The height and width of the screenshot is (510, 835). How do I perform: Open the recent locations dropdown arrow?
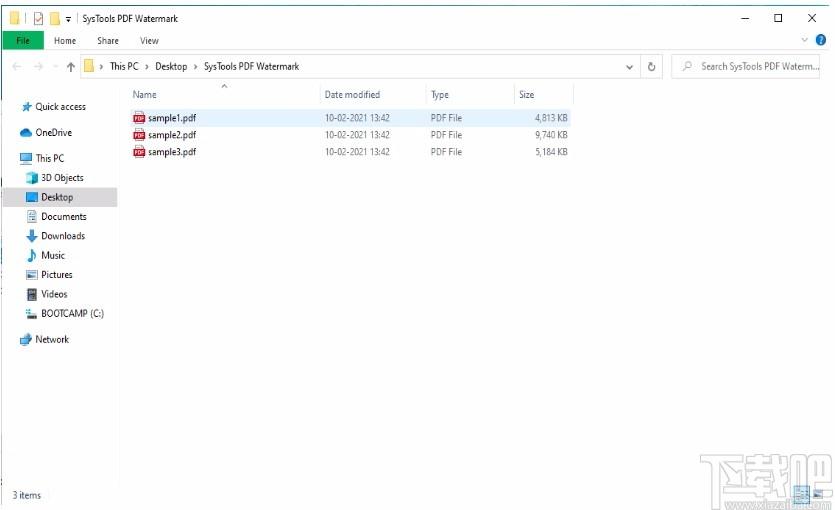coord(55,67)
